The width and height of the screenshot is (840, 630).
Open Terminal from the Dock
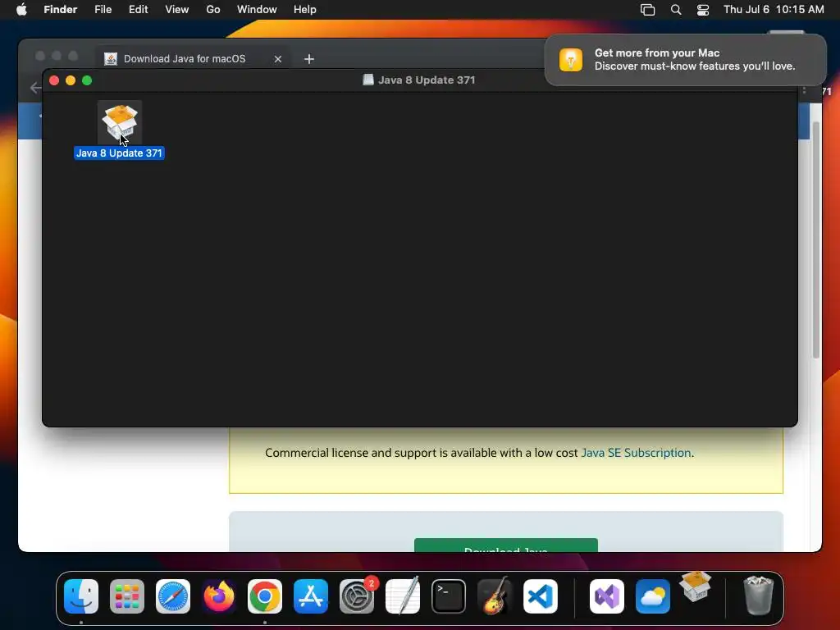(x=449, y=596)
